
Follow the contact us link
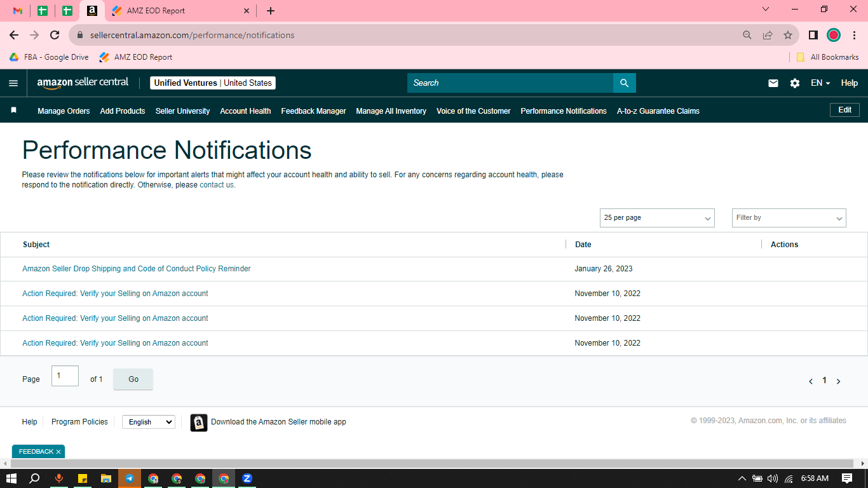click(217, 185)
